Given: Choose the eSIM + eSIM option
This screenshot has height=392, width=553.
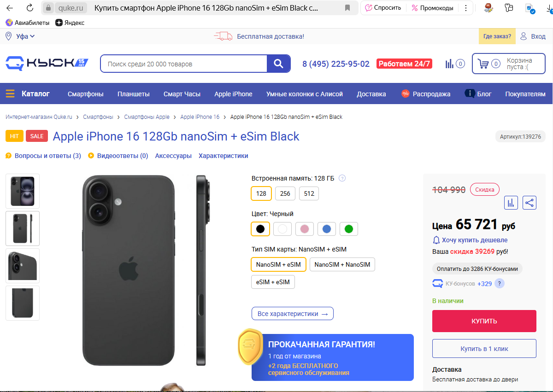Looking at the screenshot, I should [x=273, y=281].
